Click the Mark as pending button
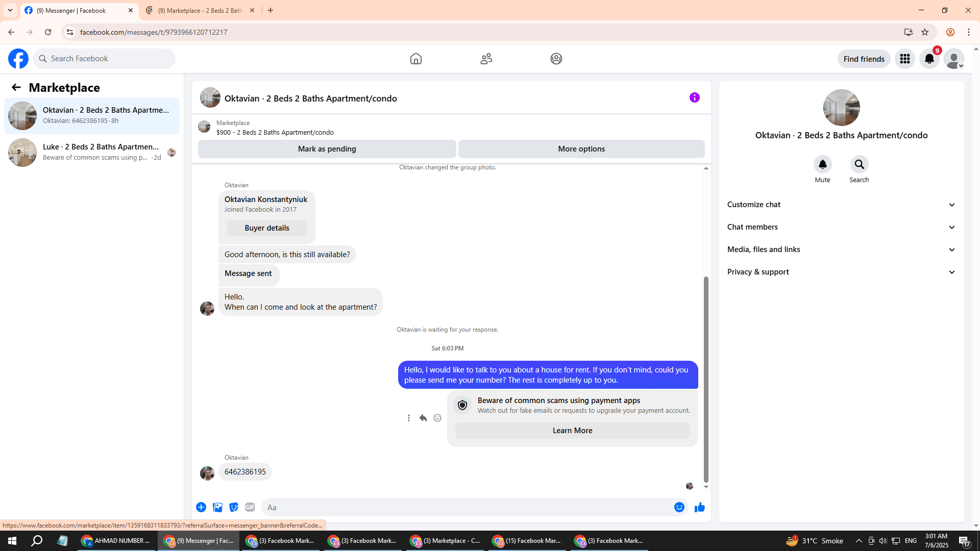The width and height of the screenshot is (980, 551). click(327, 149)
